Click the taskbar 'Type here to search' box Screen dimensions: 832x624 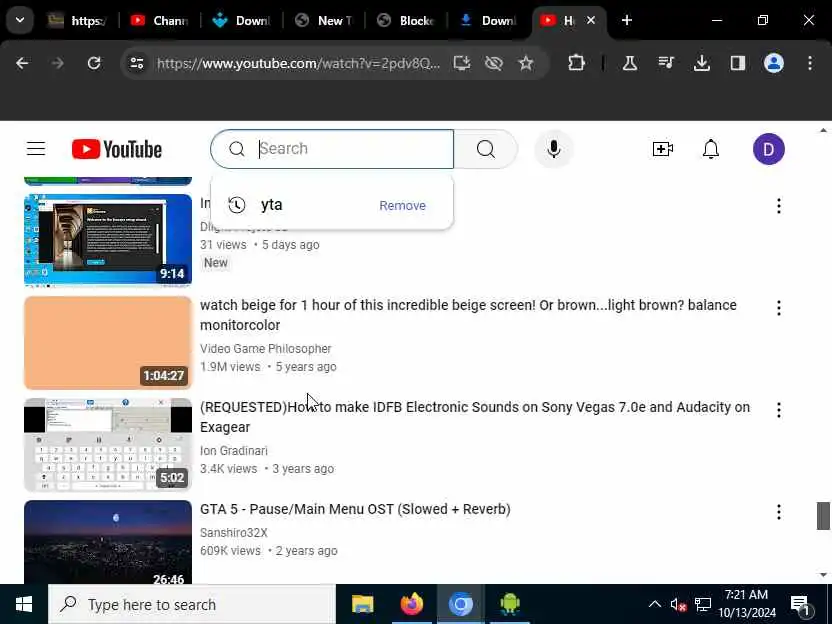192,604
